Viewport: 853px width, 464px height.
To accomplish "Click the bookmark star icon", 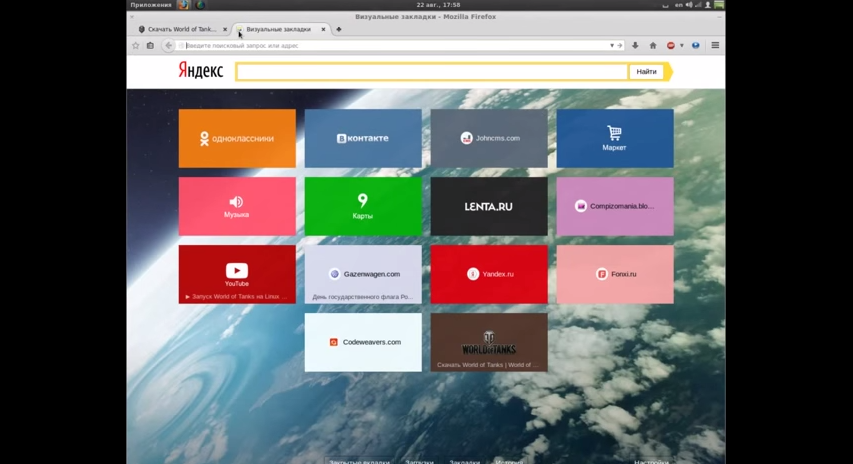I will pyautogui.click(x=135, y=46).
